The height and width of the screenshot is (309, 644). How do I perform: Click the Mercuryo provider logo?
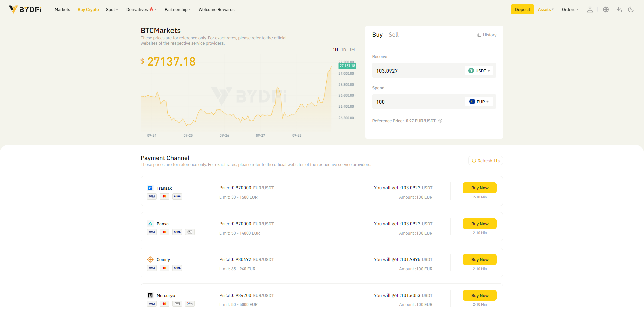pos(150,295)
